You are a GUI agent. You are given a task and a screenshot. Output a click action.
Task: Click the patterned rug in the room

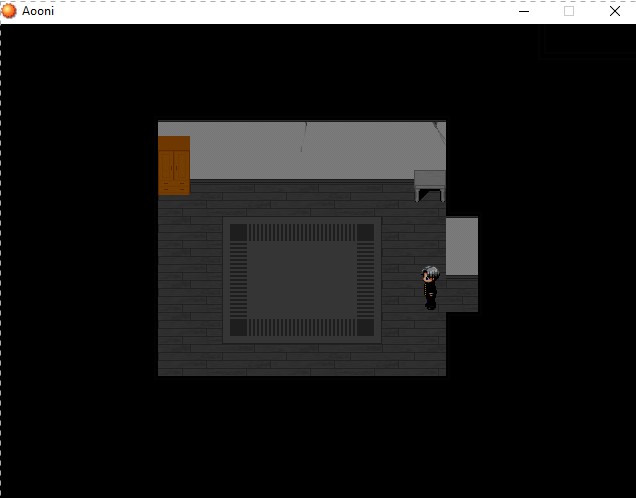[302, 280]
